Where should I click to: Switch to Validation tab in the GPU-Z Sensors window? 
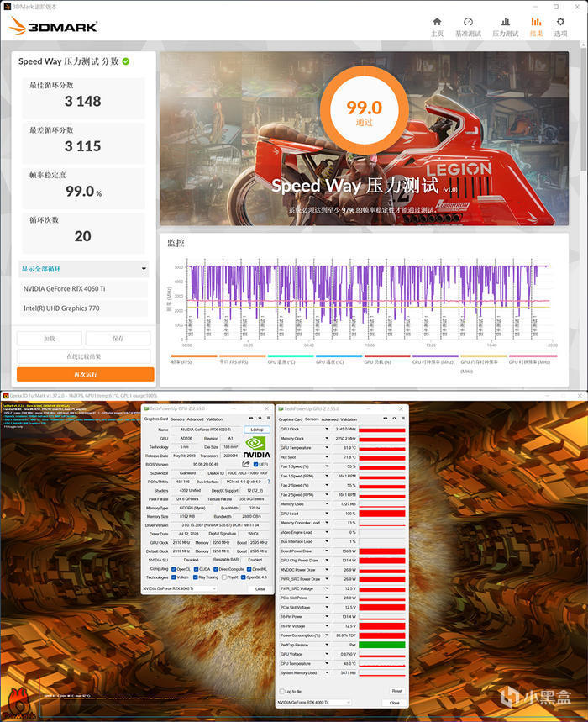(349, 419)
